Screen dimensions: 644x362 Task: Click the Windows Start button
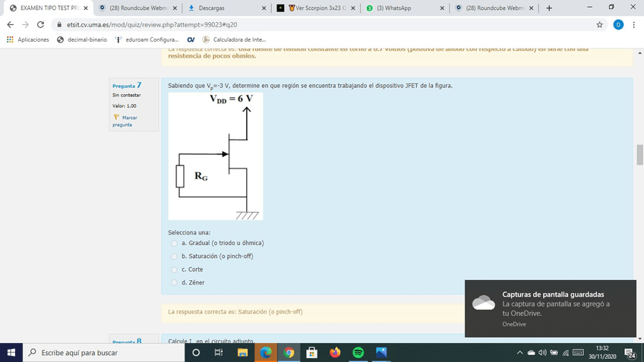[11, 353]
